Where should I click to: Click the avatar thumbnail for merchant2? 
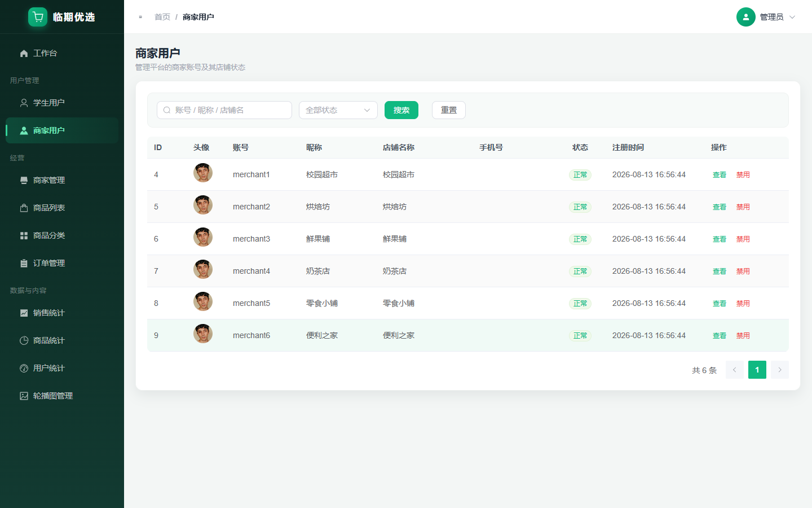203,205
